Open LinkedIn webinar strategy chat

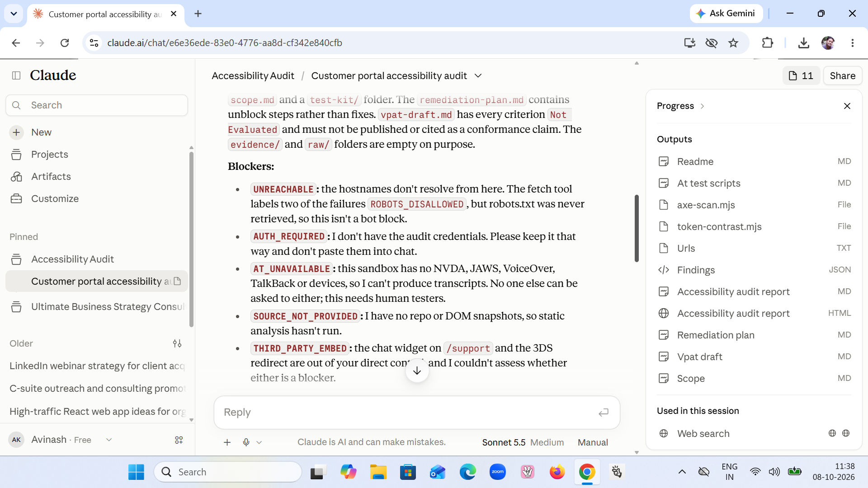[97, 366]
